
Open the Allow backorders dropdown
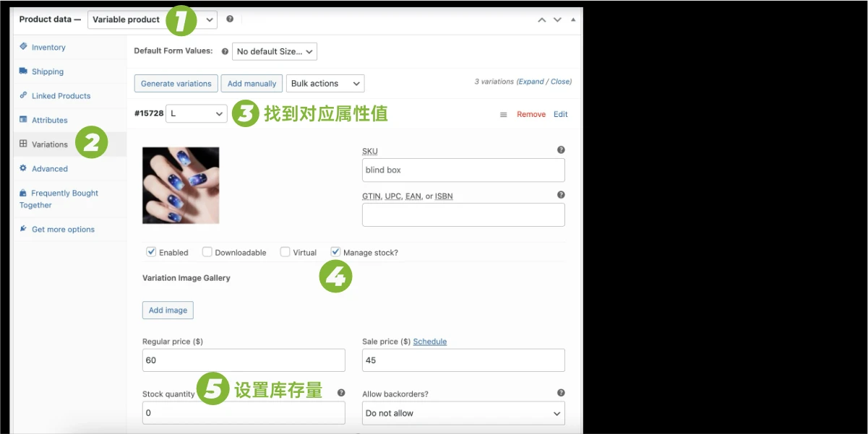pyautogui.click(x=463, y=413)
